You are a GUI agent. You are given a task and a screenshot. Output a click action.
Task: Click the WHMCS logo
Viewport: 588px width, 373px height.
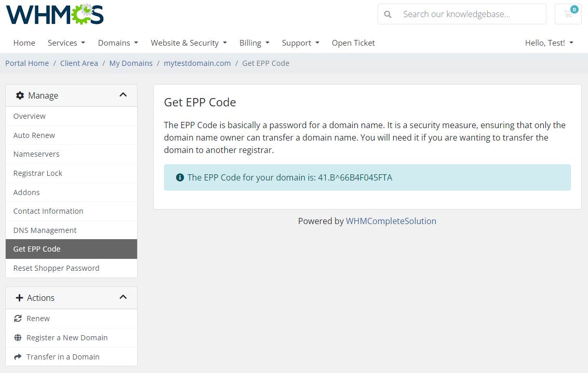[55, 15]
